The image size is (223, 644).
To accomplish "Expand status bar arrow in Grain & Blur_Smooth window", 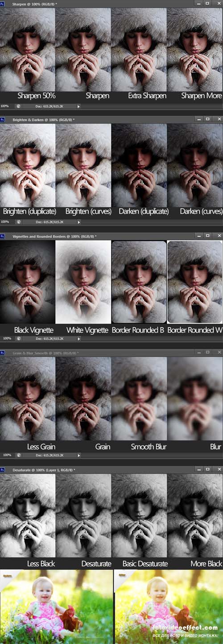I will [x=78, y=455].
